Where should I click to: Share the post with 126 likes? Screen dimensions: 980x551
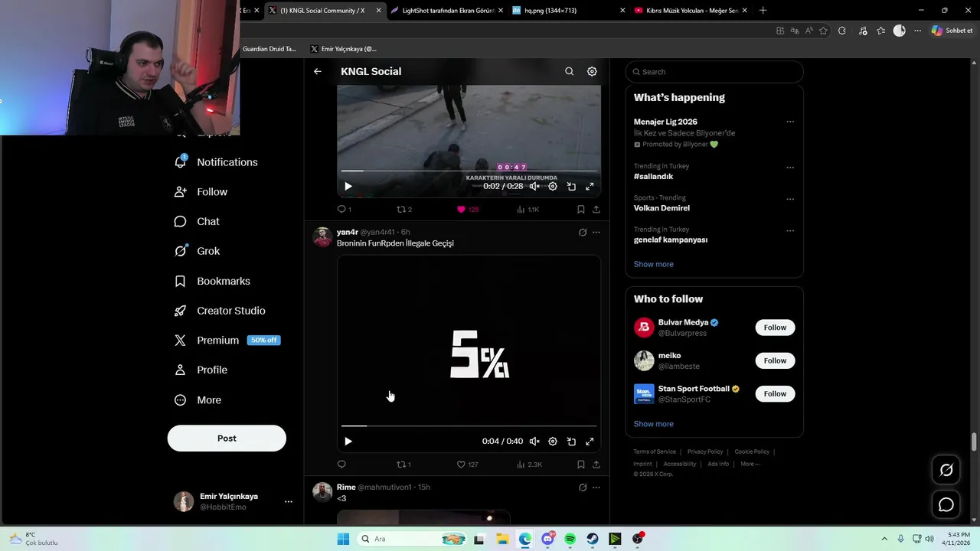596,209
